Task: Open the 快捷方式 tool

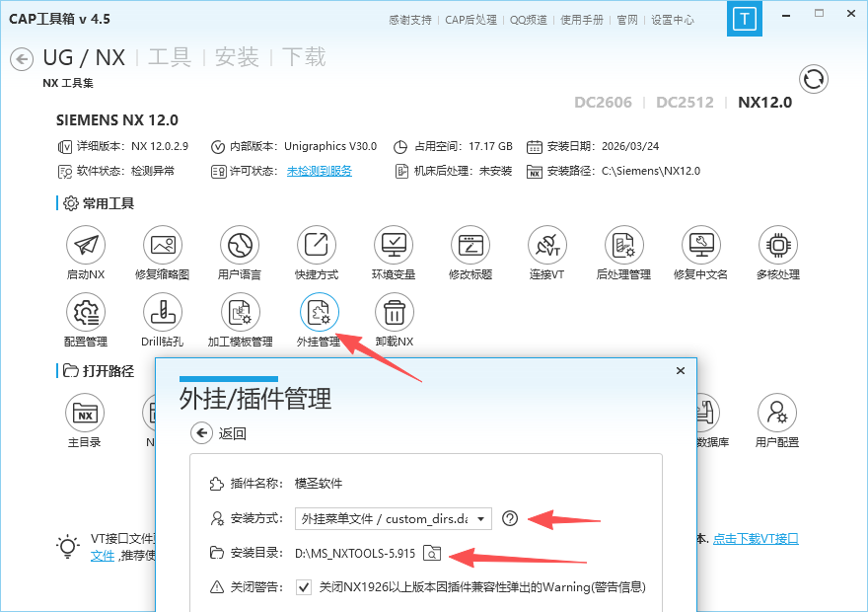Action: click(317, 245)
